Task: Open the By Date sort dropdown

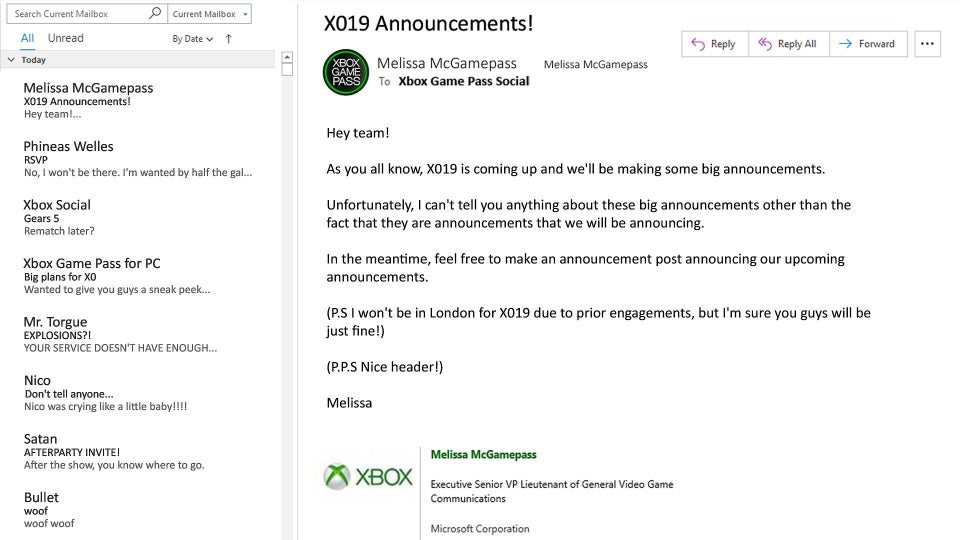Action: [192, 39]
